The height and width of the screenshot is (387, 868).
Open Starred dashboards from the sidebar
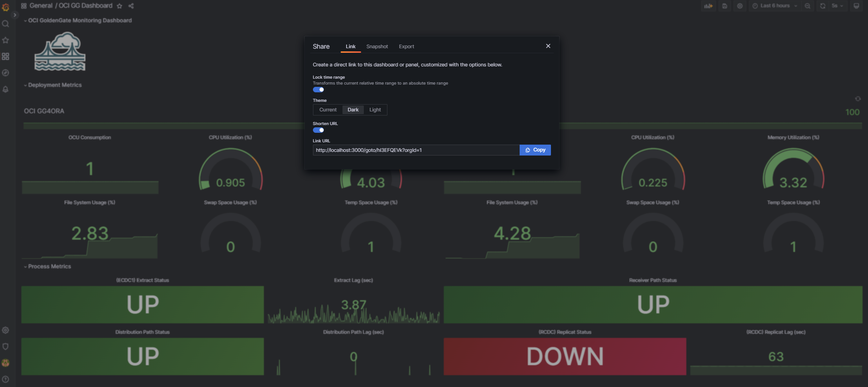click(x=5, y=40)
